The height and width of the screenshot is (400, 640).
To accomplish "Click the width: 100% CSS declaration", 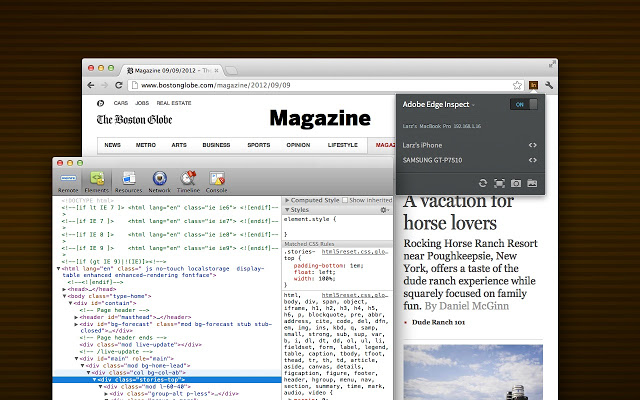I will point(314,279).
